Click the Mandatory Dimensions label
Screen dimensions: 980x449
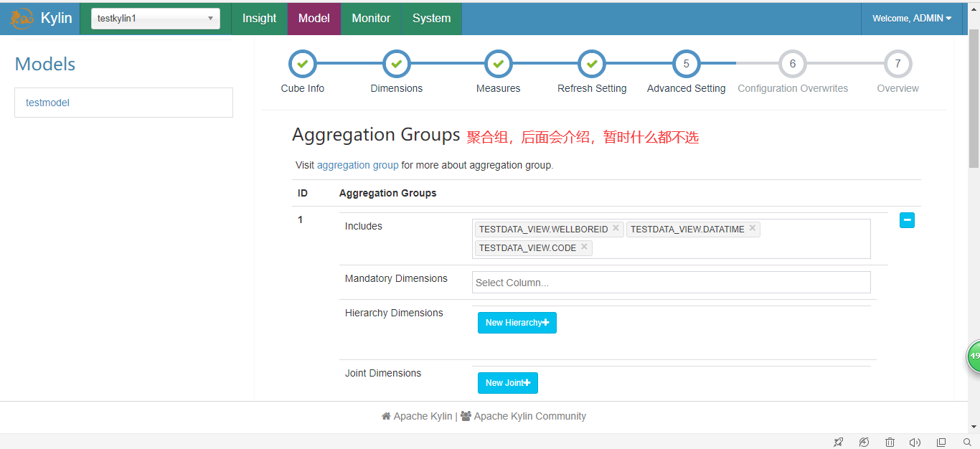(396, 278)
